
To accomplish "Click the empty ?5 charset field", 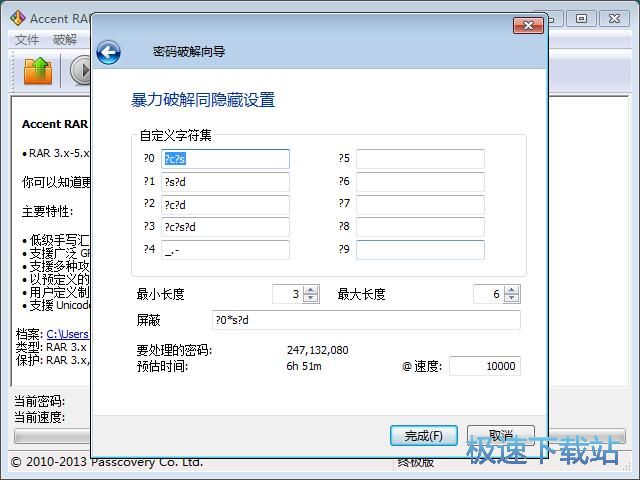I will (x=420, y=159).
